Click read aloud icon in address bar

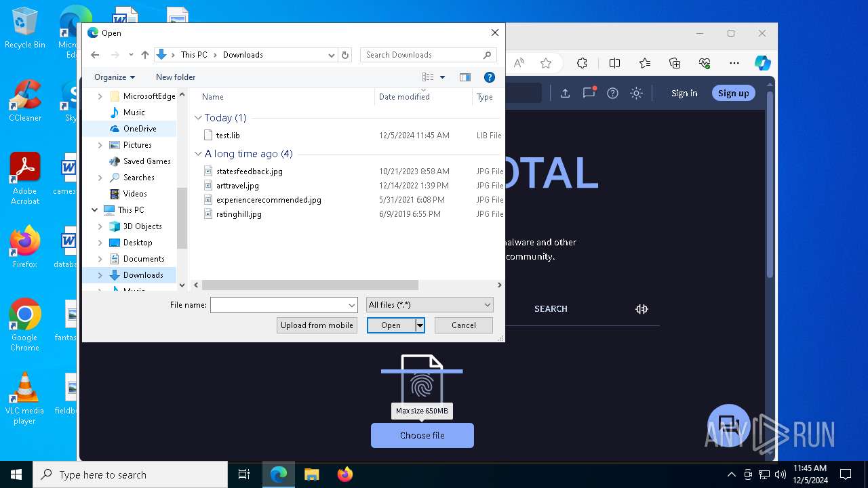(519, 63)
